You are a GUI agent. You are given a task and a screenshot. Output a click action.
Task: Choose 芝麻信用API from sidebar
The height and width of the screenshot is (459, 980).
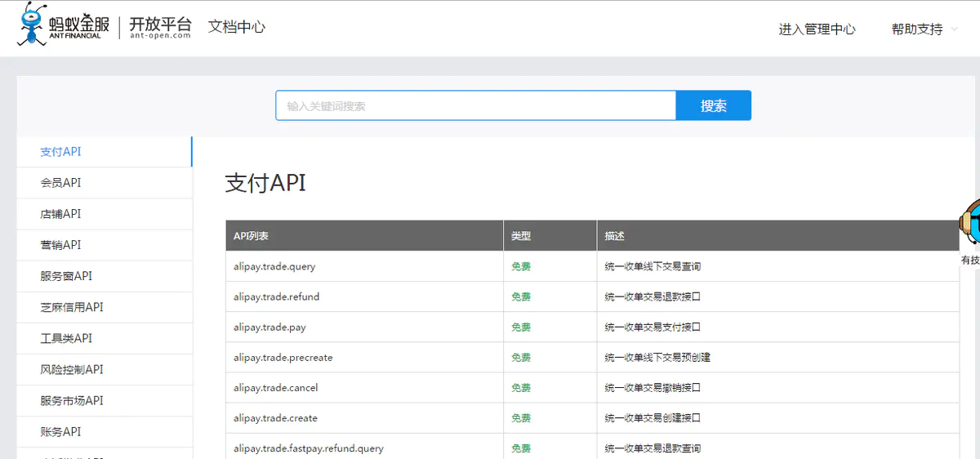[105, 307]
